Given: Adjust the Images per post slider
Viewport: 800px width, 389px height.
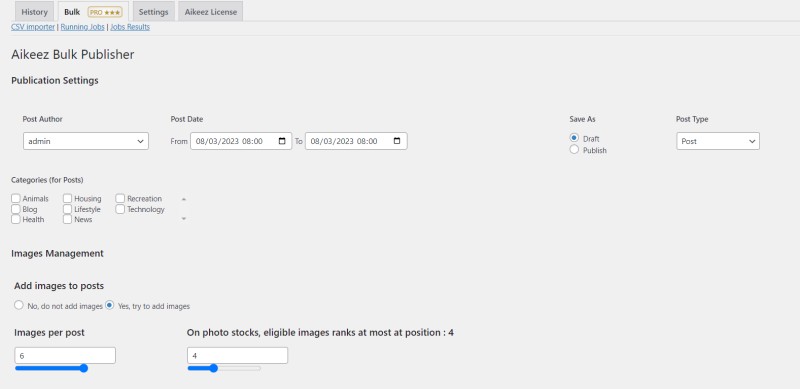Looking at the screenshot, I should (x=51, y=368).
